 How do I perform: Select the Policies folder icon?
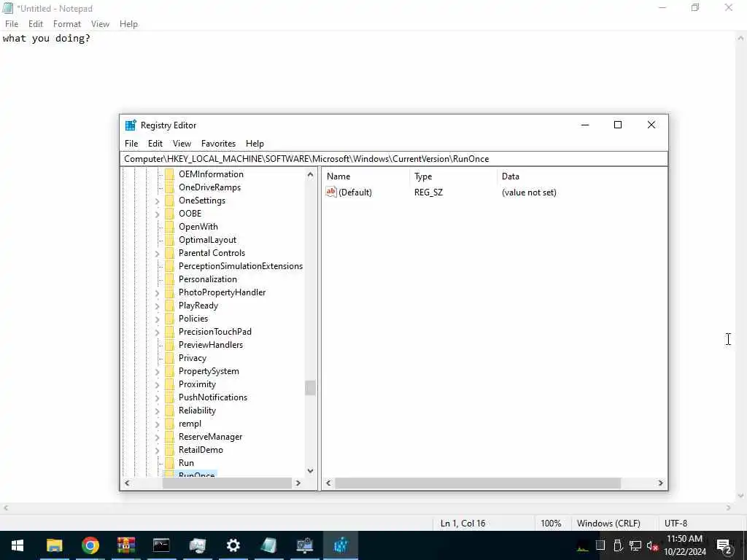point(169,319)
